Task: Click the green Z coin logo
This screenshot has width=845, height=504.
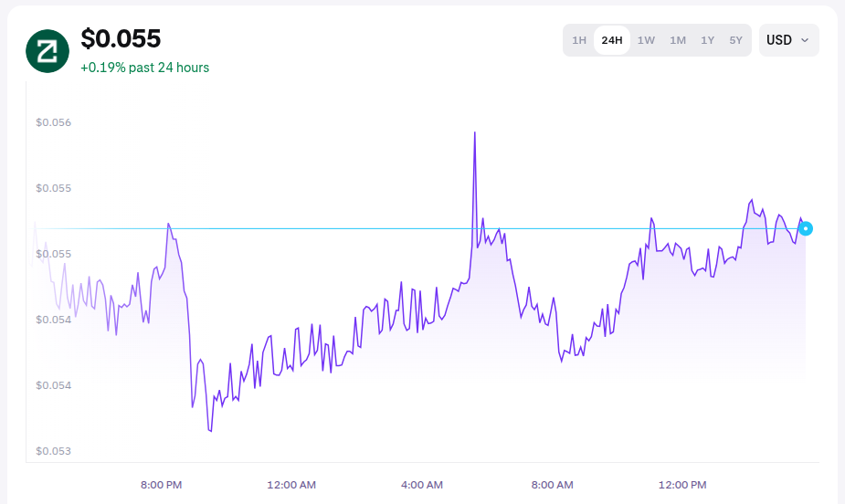Action: click(48, 51)
